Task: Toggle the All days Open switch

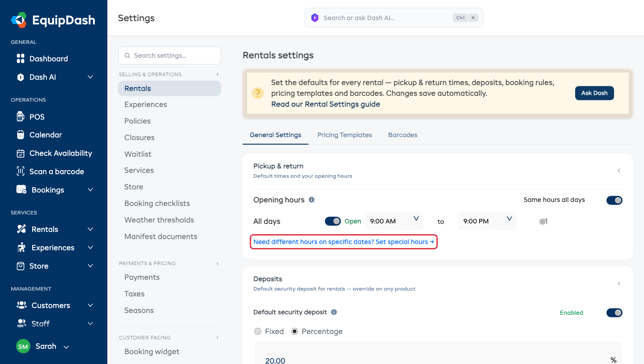Action: pos(333,221)
